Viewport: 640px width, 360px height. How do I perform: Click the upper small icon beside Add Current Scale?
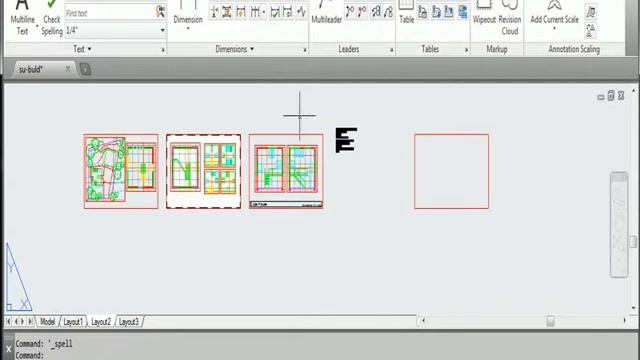(591, 12)
